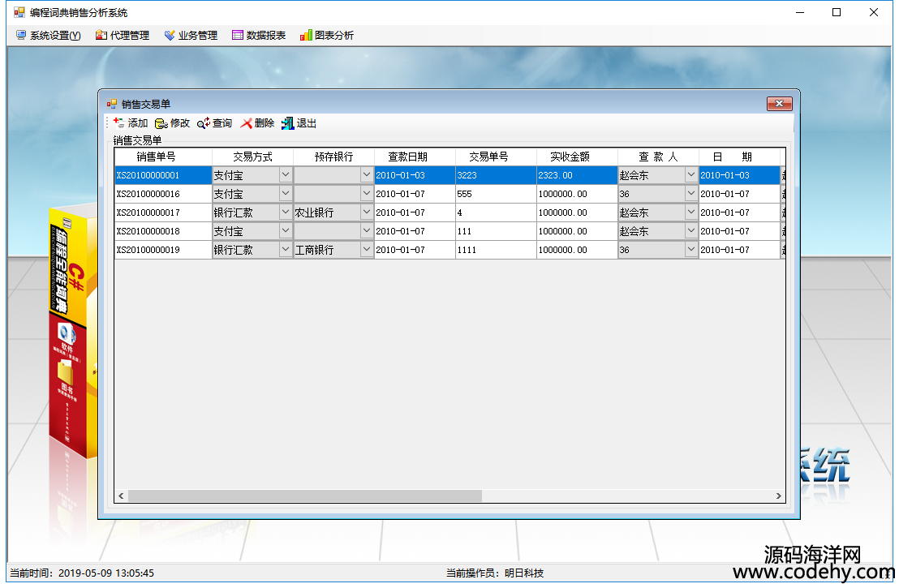Image resolution: width=899 pixels, height=588 pixels.
Task: Close the 销售交易单 dialog window
Action: click(779, 104)
